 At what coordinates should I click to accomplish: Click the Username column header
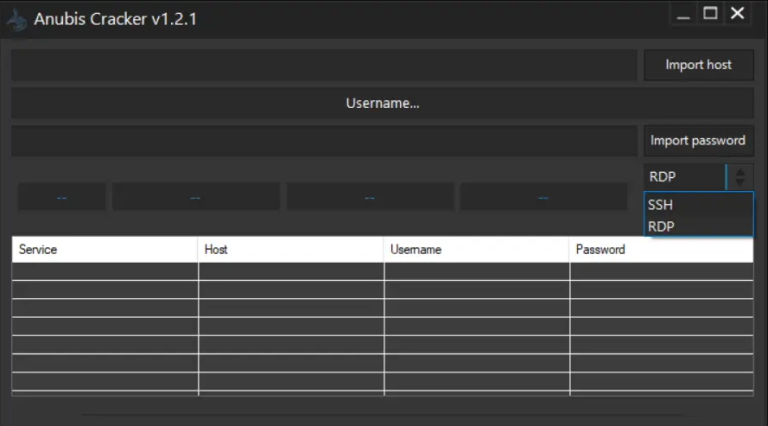click(x=477, y=250)
